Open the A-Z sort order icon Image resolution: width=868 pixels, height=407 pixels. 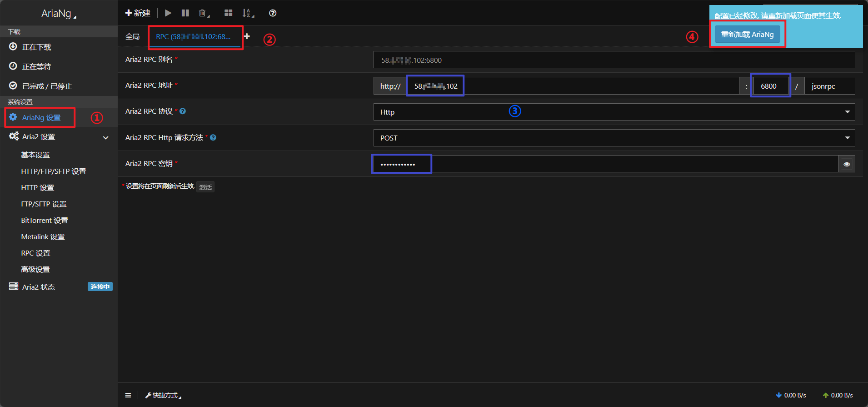tap(247, 13)
